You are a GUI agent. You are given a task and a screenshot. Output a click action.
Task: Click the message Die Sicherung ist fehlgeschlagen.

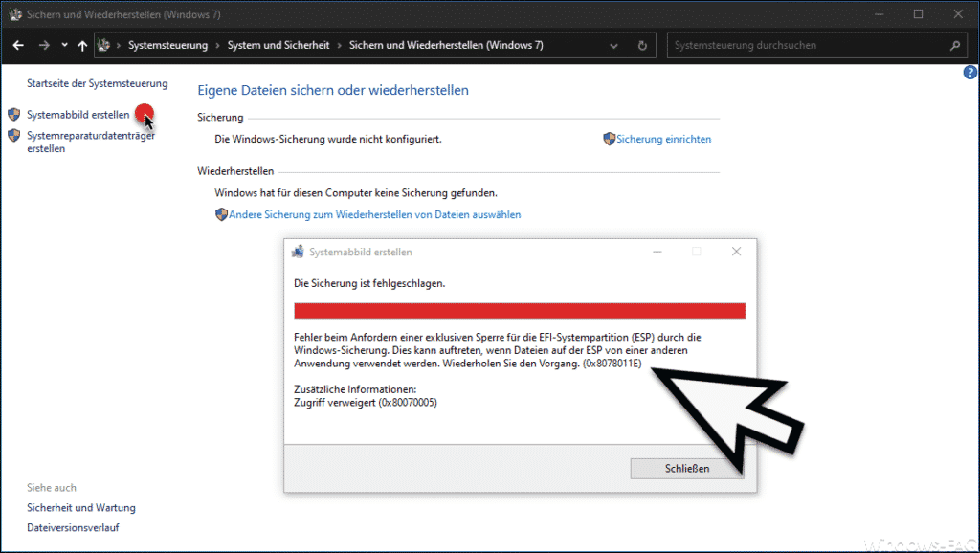369,283
